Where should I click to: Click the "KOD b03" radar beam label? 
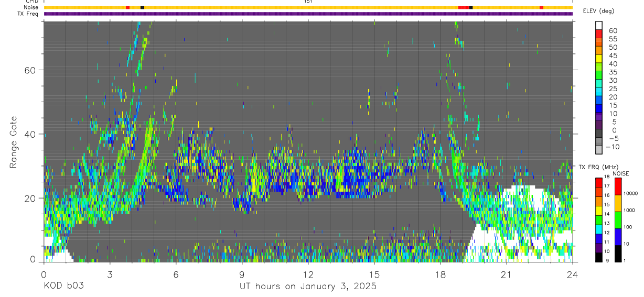pos(63,287)
